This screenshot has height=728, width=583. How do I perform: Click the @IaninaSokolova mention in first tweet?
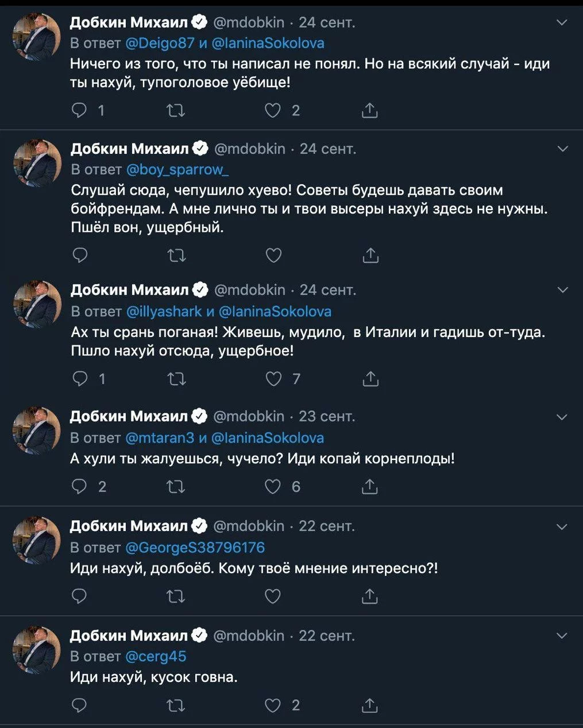(268, 43)
